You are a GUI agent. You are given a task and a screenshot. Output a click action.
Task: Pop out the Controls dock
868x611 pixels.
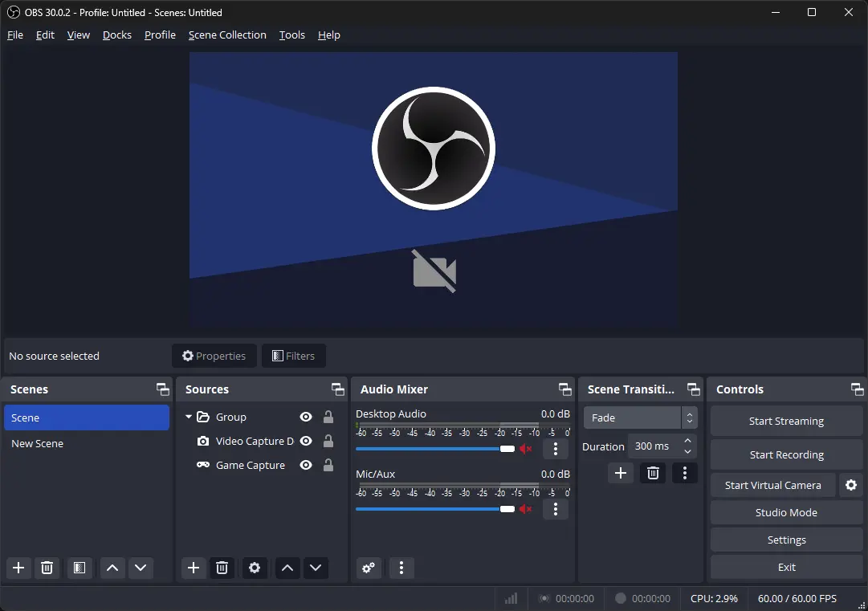point(858,389)
